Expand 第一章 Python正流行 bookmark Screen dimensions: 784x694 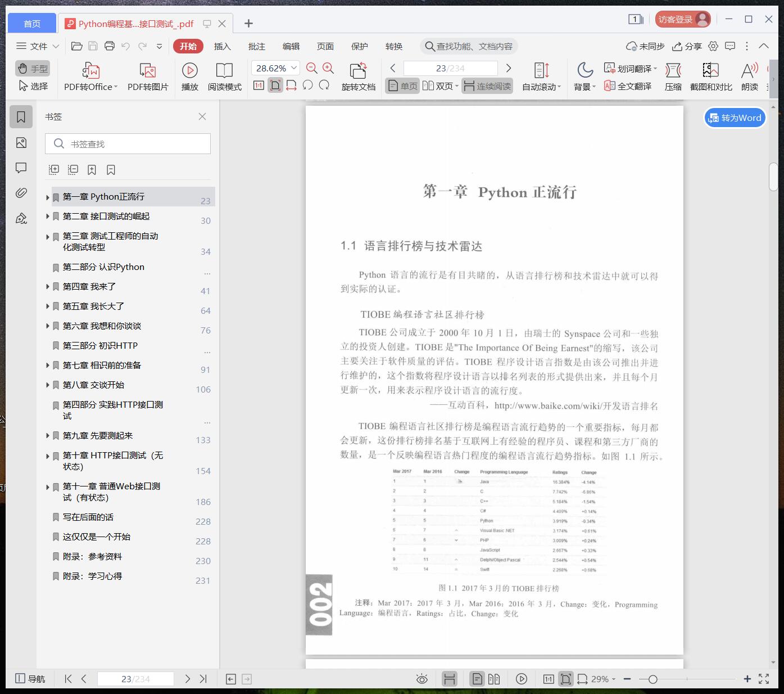point(48,197)
